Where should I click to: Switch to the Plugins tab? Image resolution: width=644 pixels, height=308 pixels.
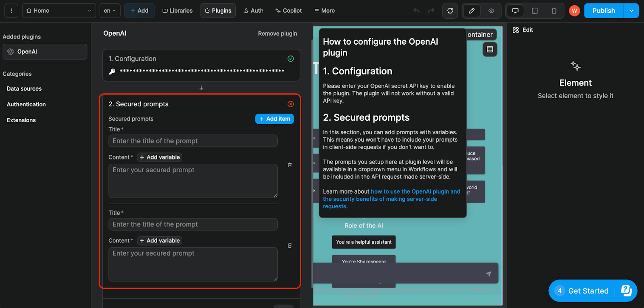[x=218, y=10]
